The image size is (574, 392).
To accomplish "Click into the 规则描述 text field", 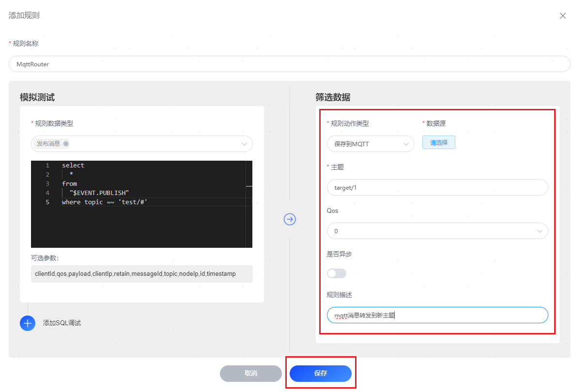I will [x=437, y=315].
